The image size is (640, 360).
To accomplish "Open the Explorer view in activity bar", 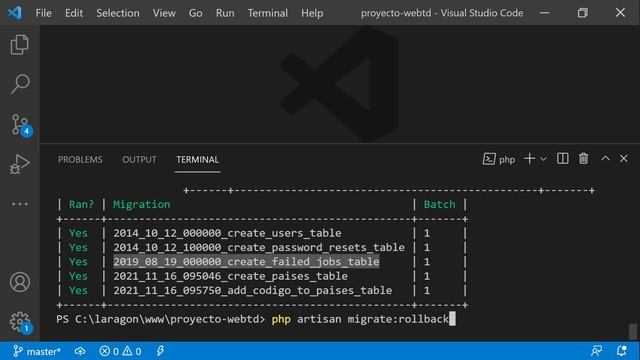I will tap(20, 44).
